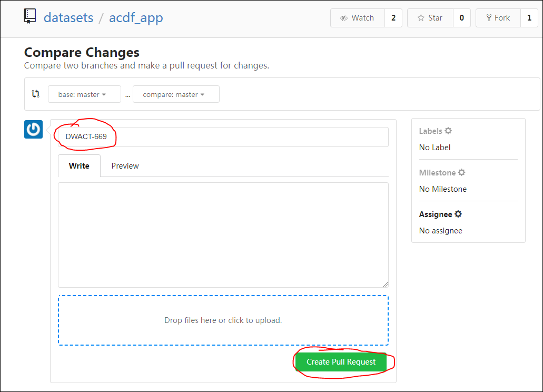This screenshot has height=392, width=543.
Task: Click the compare branches swap icon
Action: coord(36,94)
